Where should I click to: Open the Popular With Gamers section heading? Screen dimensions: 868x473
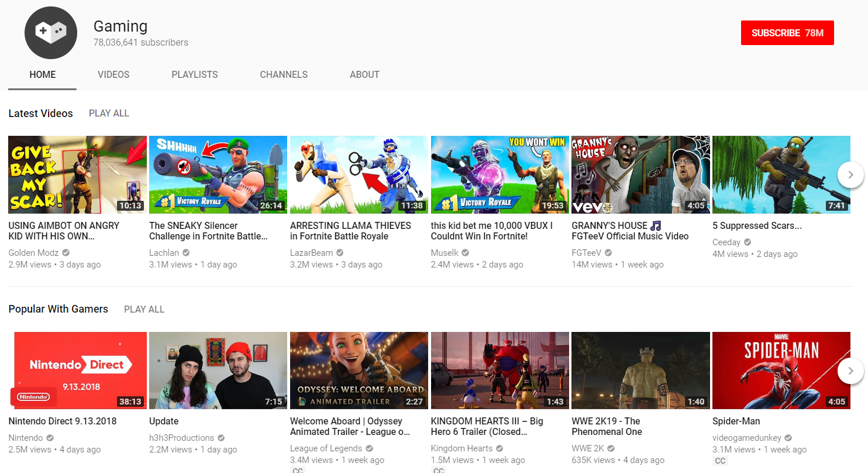point(58,309)
